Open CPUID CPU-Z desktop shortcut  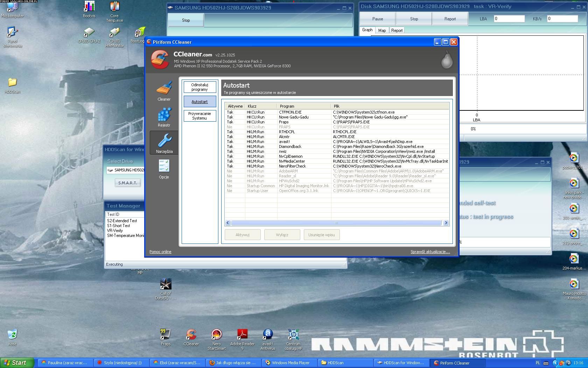click(89, 35)
